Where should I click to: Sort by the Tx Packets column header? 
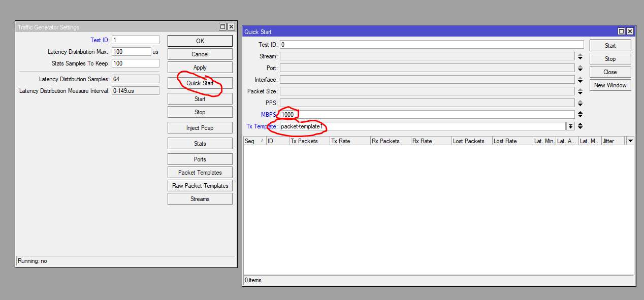pos(309,141)
